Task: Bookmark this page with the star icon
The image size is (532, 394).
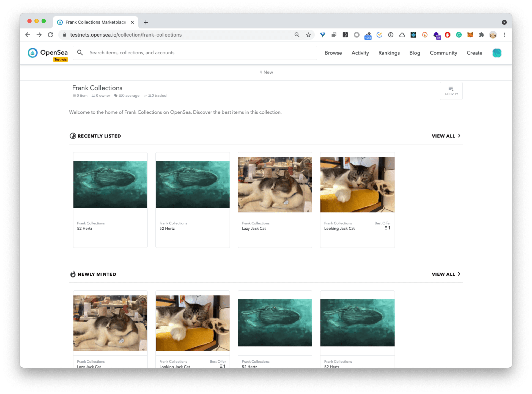Action: point(308,35)
